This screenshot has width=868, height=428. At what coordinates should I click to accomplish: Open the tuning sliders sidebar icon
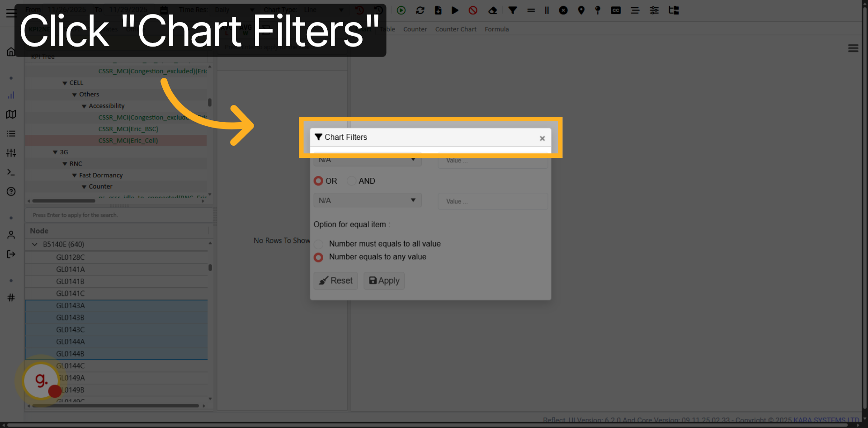pos(11,153)
